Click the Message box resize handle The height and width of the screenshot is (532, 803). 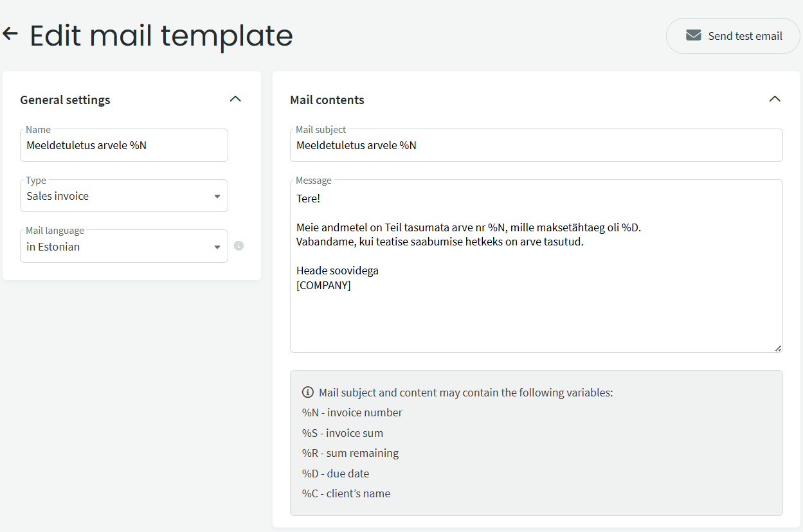point(778,348)
